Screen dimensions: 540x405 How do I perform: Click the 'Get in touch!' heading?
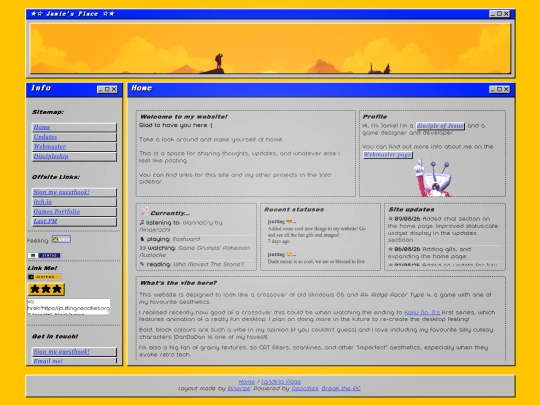tap(55, 336)
